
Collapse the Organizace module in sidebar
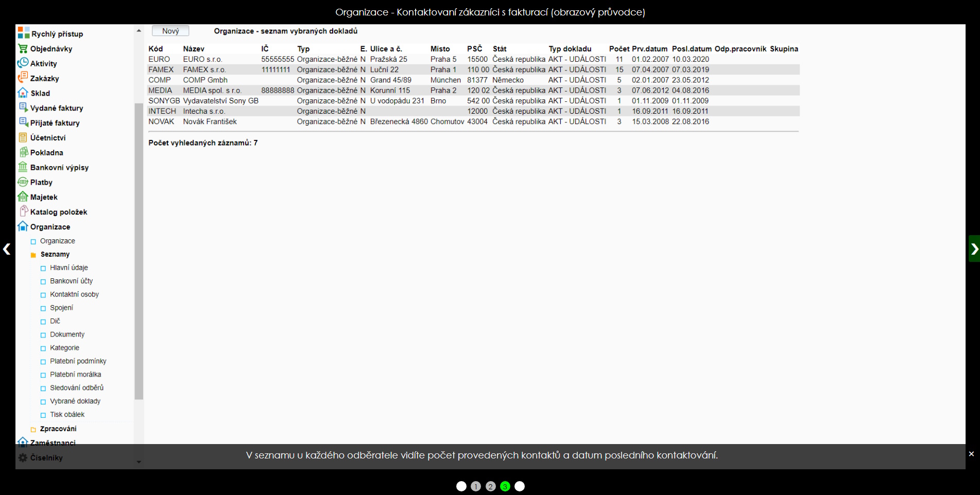[23, 226]
